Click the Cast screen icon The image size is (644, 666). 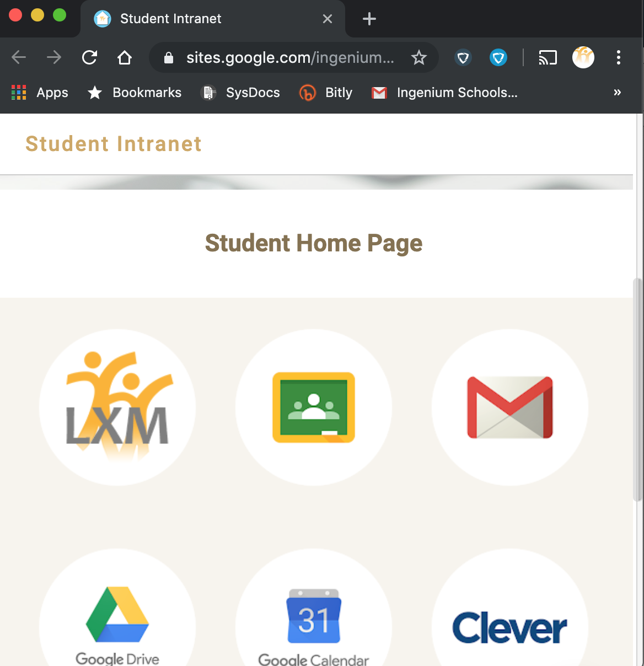(548, 57)
